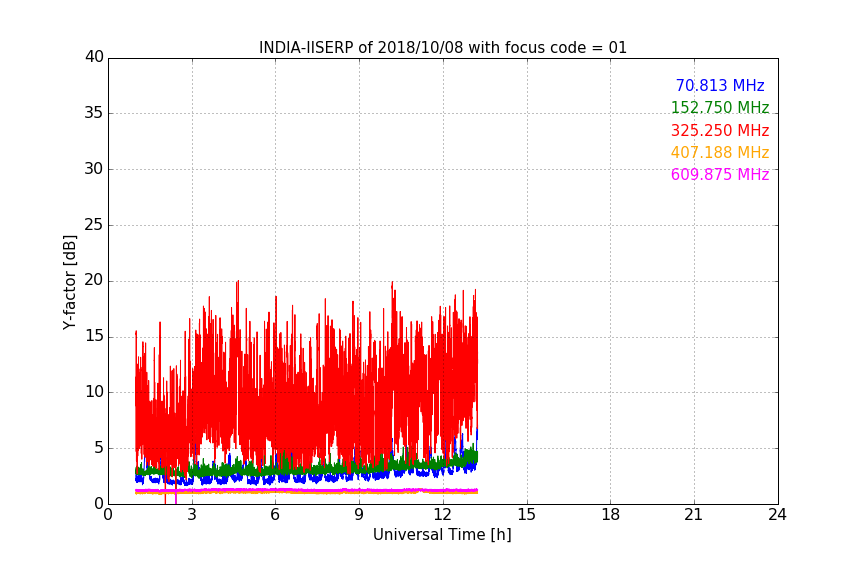864x576 pixels.
Task: Click the y-axis tick label 30
Action: 94,169
